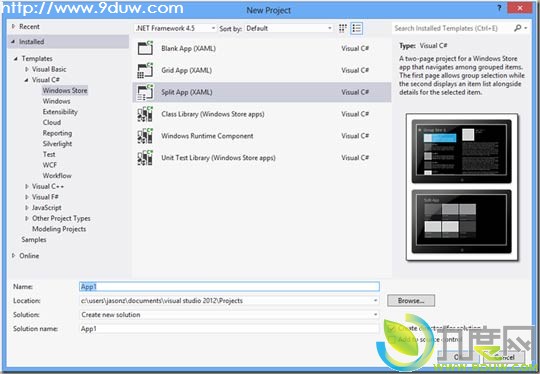Click the Unit Test Library template icon
Screen dimensions: 540x374
[x=145, y=158]
